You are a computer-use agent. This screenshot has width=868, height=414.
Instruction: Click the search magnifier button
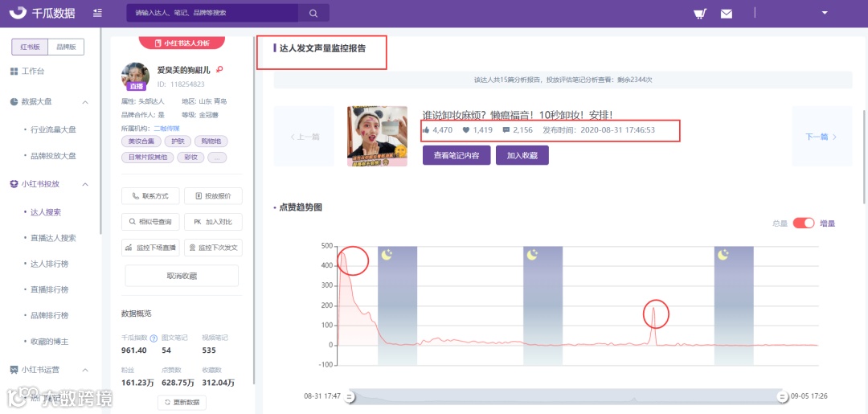pyautogui.click(x=313, y=13)
